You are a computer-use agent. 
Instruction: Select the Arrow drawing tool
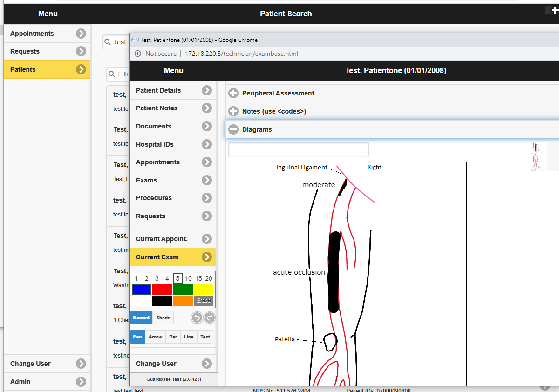(x=156, y=337)
